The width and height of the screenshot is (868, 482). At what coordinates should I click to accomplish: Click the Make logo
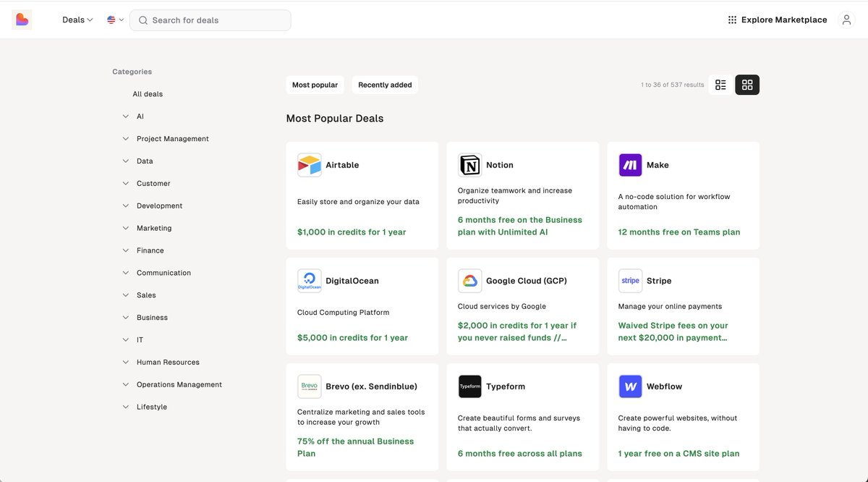(630, 165)
